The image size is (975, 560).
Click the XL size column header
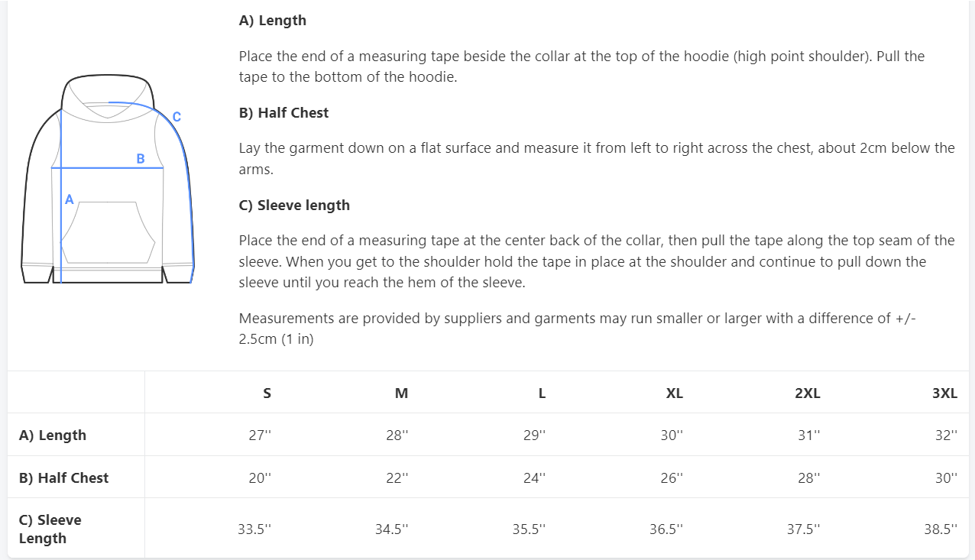click(674, 393)
